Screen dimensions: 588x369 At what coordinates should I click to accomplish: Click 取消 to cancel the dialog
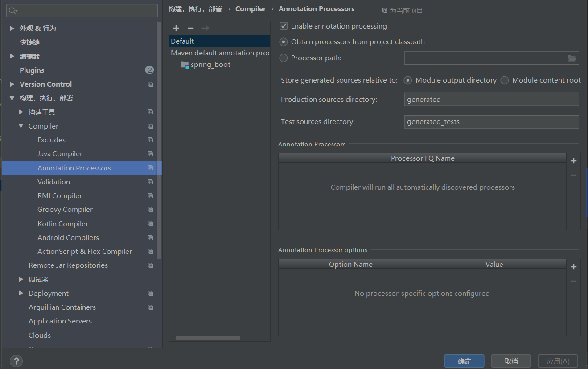511,361
